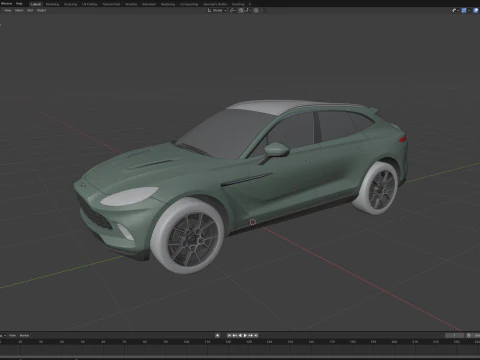Screen dimensions: 480x360
Task: Open the timeline View menu
Action: (x=12, y=335)
